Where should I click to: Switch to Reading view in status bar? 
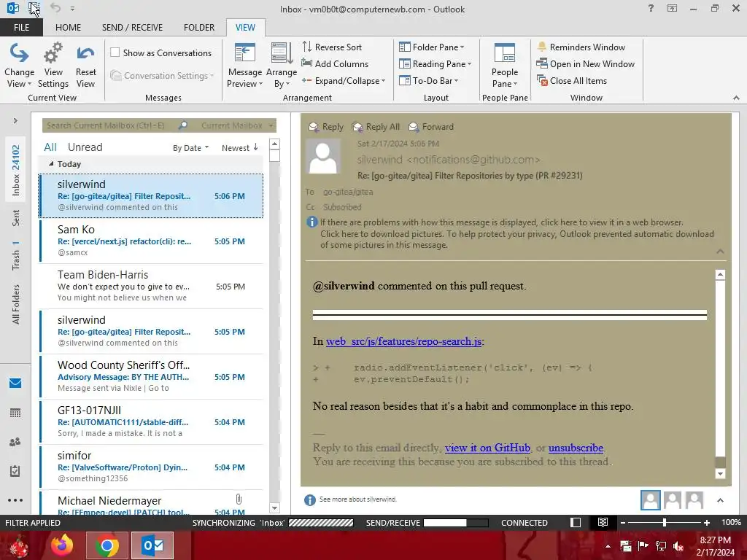coord(603,522)
